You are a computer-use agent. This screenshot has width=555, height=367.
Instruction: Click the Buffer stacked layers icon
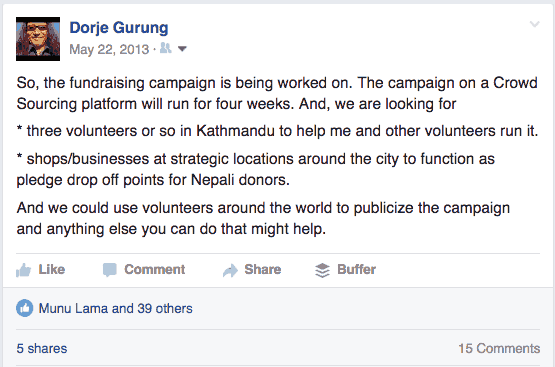[x=322, y=270]
